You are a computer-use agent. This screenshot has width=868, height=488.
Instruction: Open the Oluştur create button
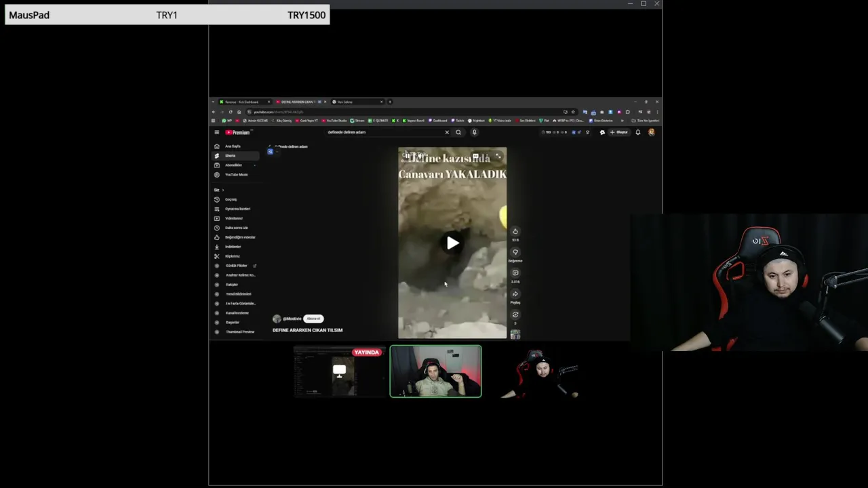pyautogui.click(x=618, y=132)
